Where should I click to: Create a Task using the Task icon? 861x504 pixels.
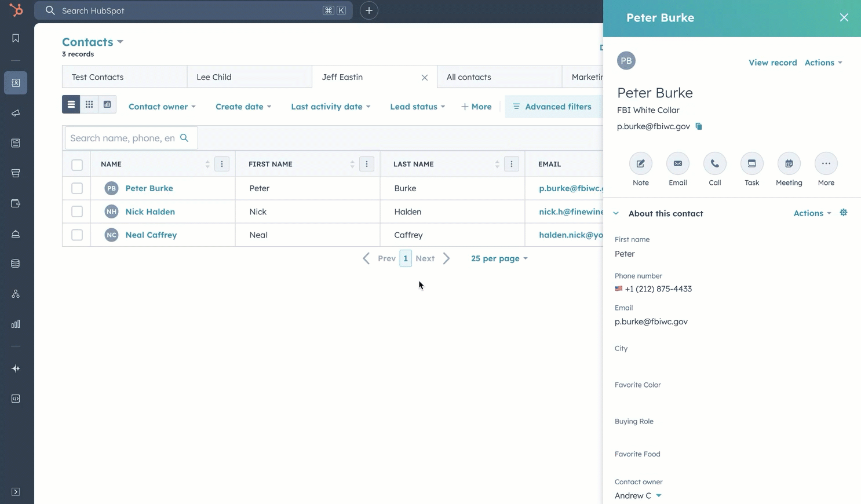751,164
